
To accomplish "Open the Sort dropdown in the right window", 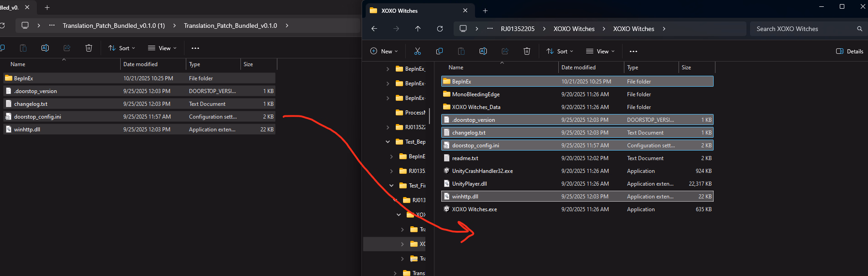I will coord(560,51).
